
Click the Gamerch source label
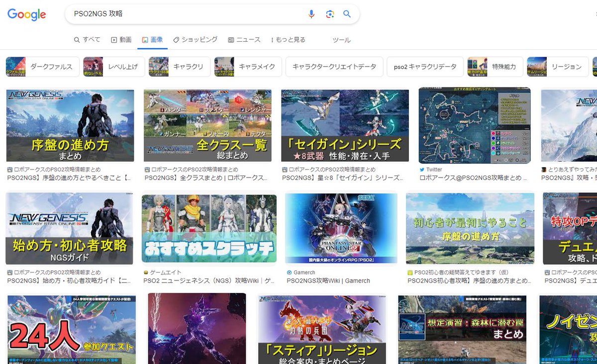[304, 273]
